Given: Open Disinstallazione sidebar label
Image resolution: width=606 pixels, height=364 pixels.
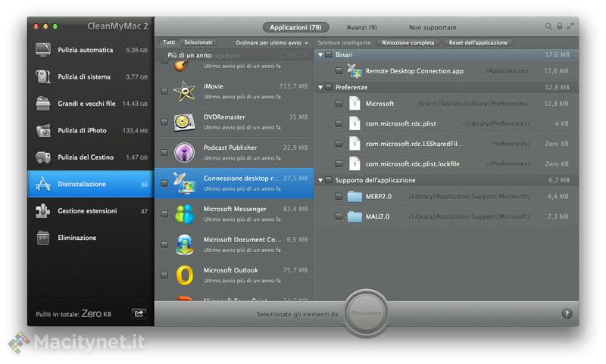Looking at the screenshot, I should click(82, 184).
